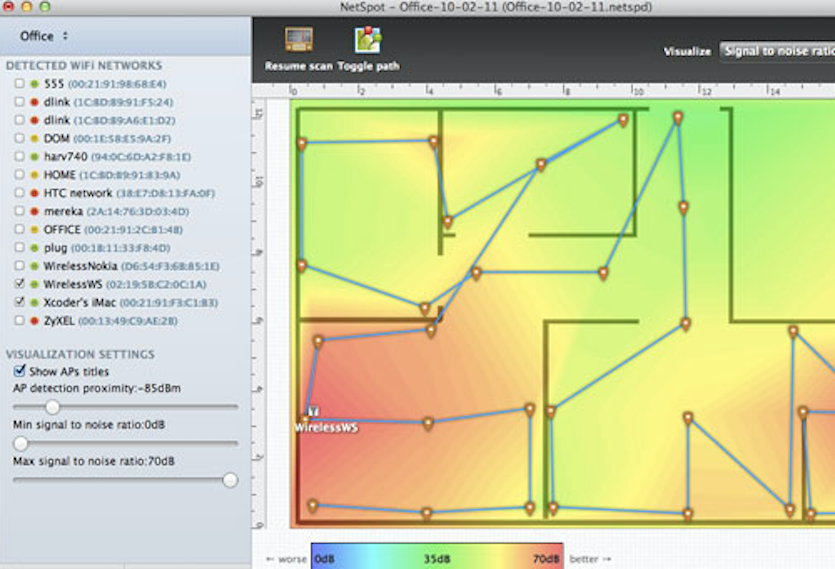The image size is (835, 569).
Task: Uncheck the WirelessWS network checkbox
Action: pyautogui.click(x=20, y=285)
